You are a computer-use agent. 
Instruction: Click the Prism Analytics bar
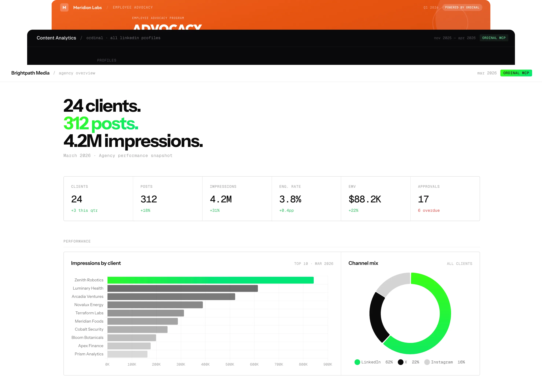click(x=127, y=354)
